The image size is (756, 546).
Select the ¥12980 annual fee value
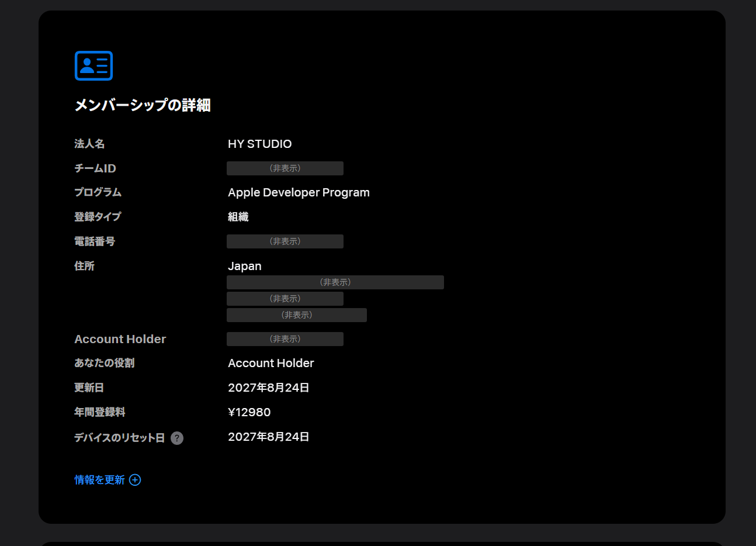pos(249,412)
